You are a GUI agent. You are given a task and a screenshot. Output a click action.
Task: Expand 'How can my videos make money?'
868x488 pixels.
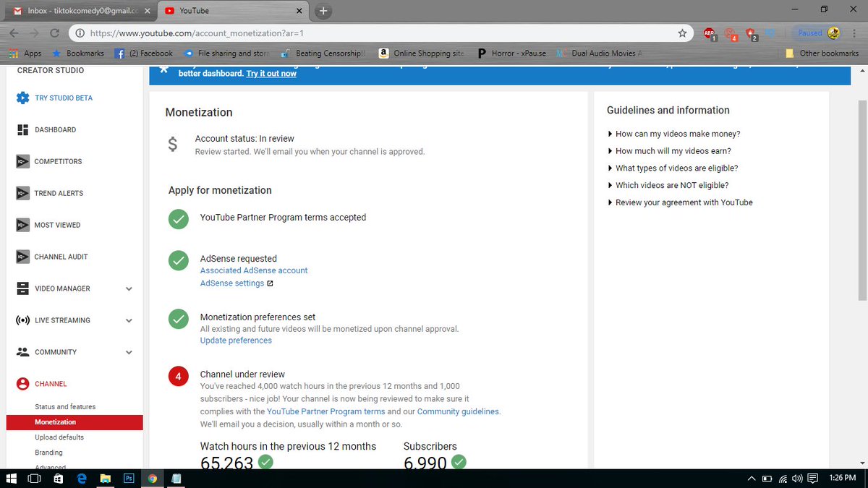click(x=673, y=134)
